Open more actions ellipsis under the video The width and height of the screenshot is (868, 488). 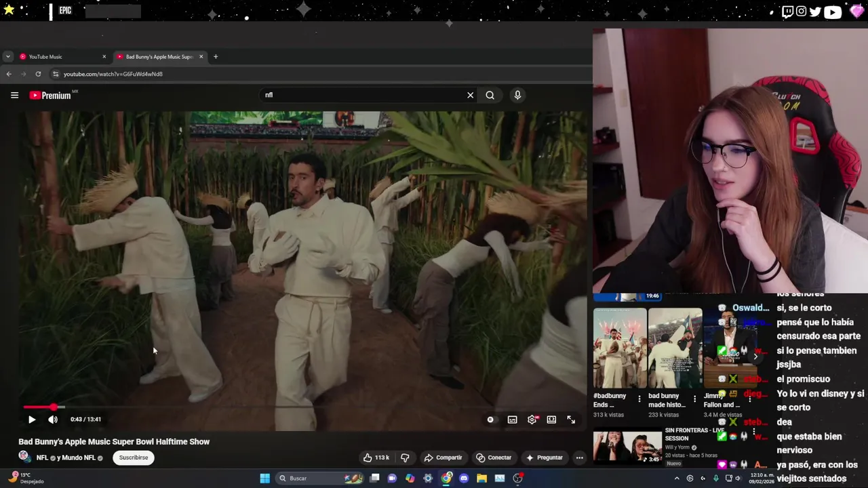579,457
